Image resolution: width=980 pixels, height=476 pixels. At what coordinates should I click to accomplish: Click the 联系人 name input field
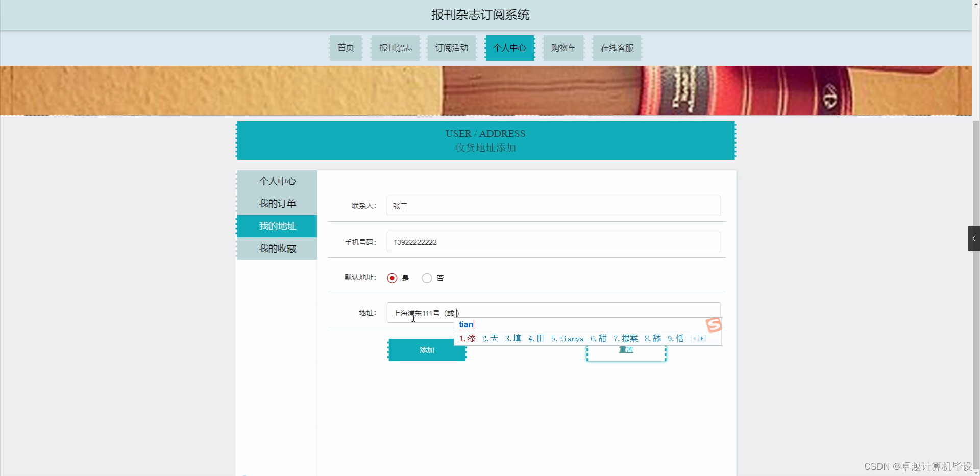[x=553, y=206]
